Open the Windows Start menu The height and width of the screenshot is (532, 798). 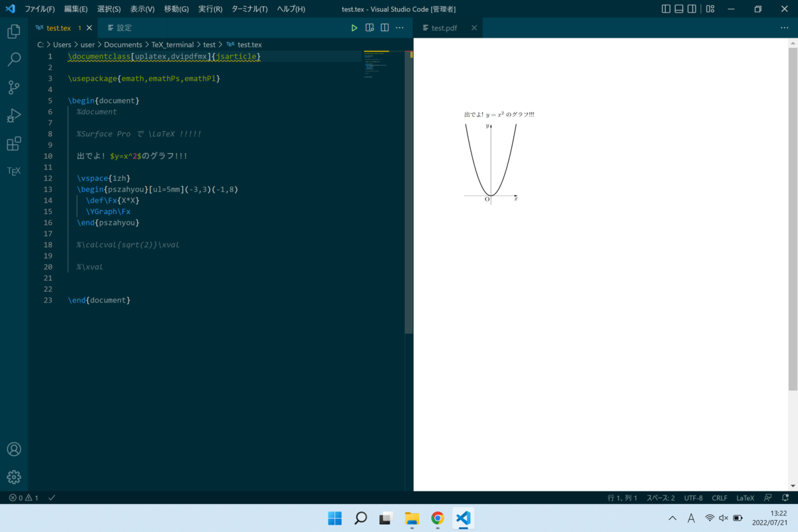[x=335, y=518]
